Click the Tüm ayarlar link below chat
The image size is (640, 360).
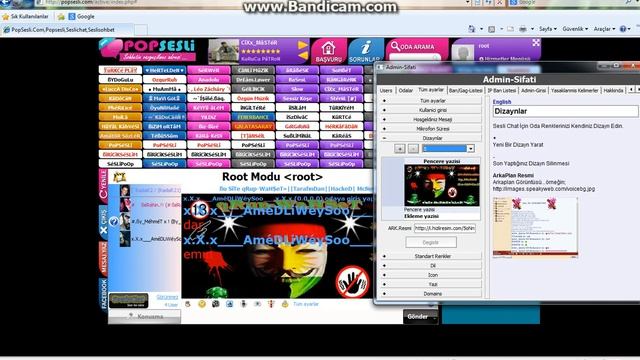coord(306,304)
